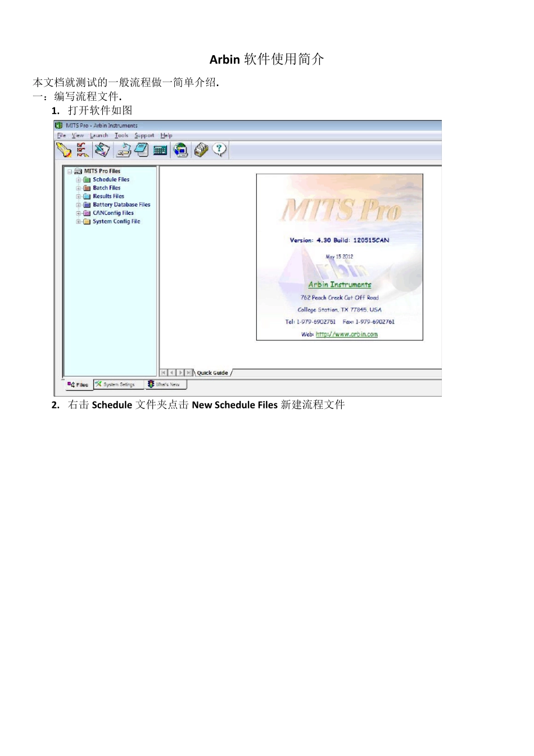Screen dimensions: 534x756
Task: Click the blue Results Files folder icon
Action: coord(87,196)
